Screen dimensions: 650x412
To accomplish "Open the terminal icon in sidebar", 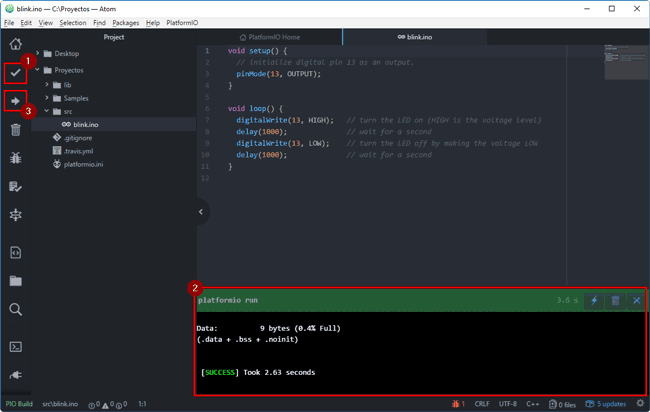I will pyautogui.click(x=15, y=347).
